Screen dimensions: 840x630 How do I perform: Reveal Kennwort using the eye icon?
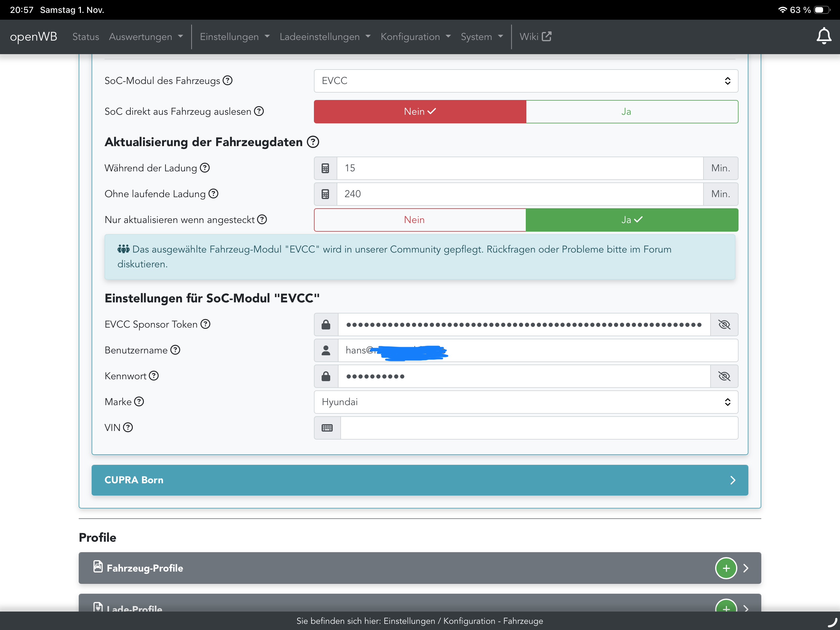(724, 376)
